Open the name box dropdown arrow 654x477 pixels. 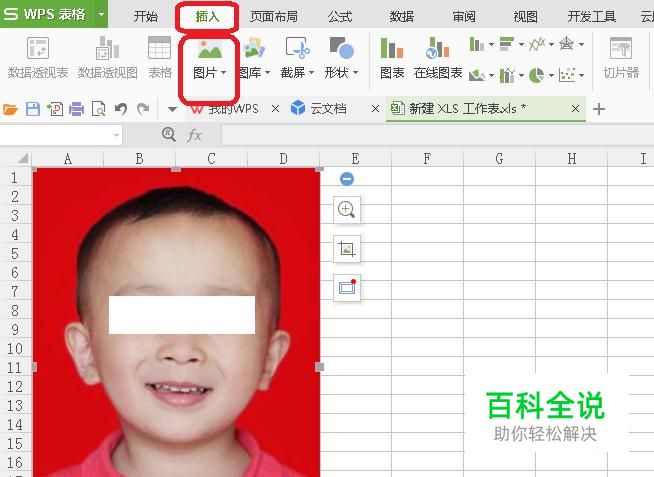tap(116, 135)
